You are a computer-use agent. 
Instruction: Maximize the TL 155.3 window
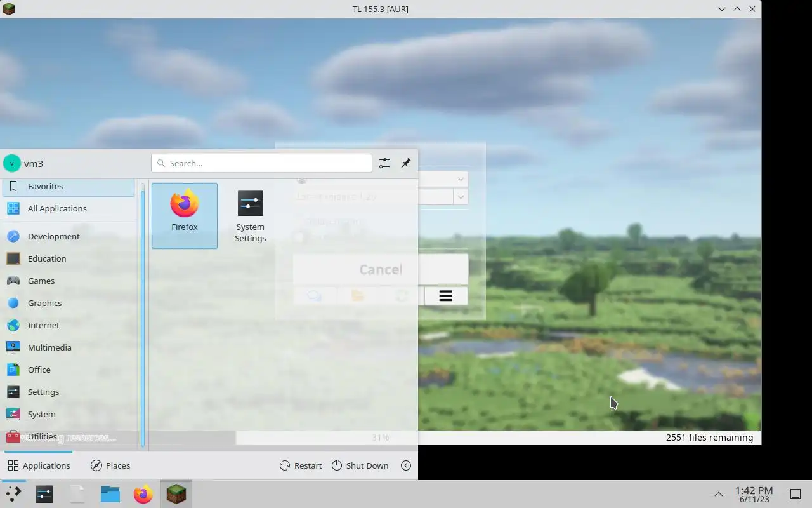click(737, 9)
